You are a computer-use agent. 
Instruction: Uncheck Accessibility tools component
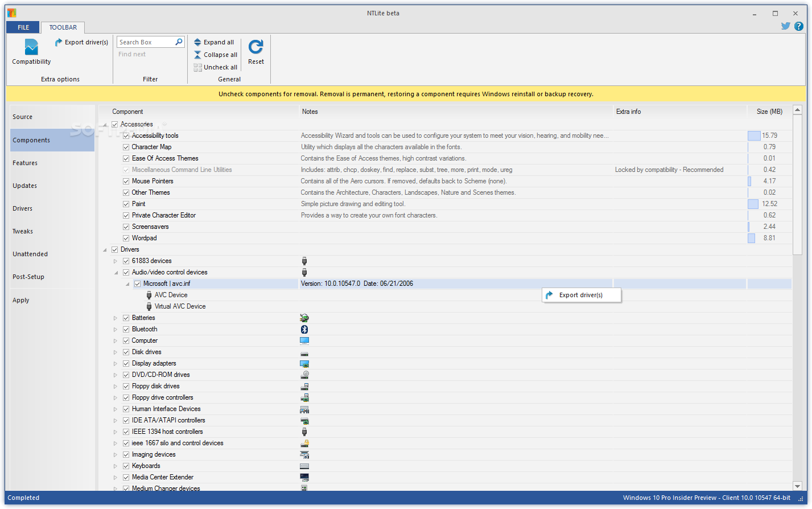126,136
